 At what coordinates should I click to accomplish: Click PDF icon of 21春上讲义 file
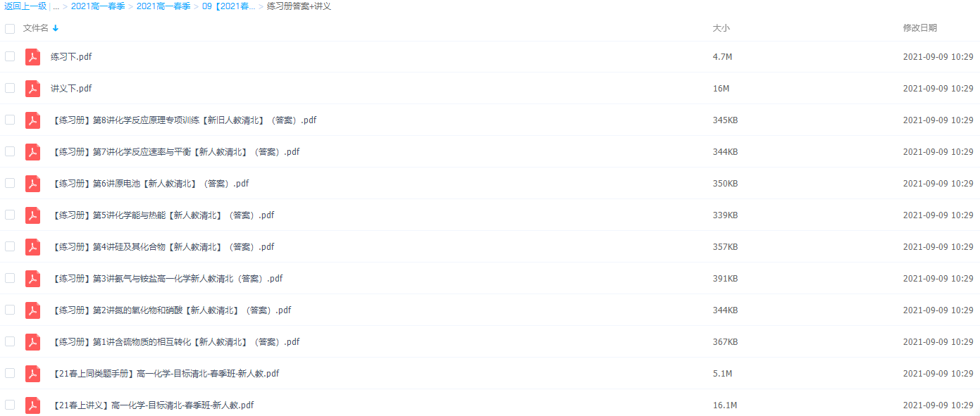(x=33, y=405)
